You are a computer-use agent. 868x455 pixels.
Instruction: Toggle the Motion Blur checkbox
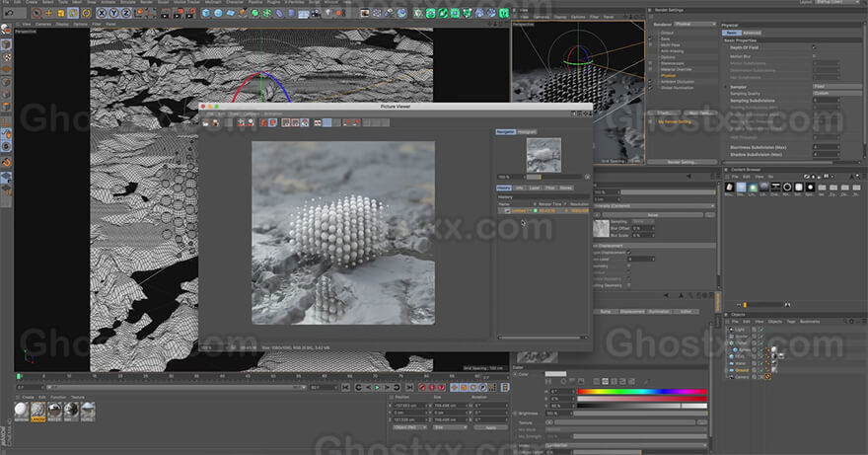click(815, 56)
